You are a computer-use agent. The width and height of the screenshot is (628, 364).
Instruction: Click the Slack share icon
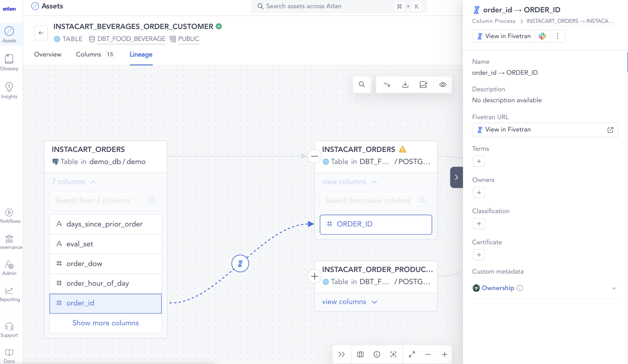click(542, 36)
